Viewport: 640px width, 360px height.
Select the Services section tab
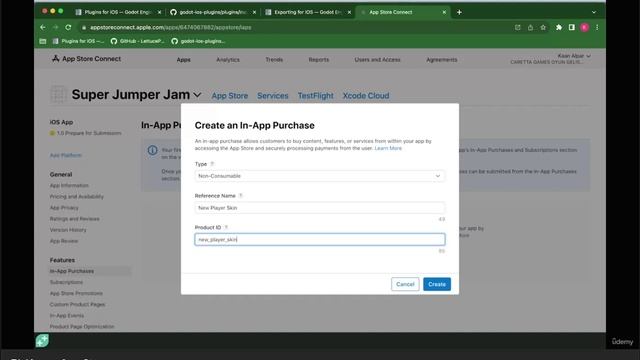pos(273,96)
